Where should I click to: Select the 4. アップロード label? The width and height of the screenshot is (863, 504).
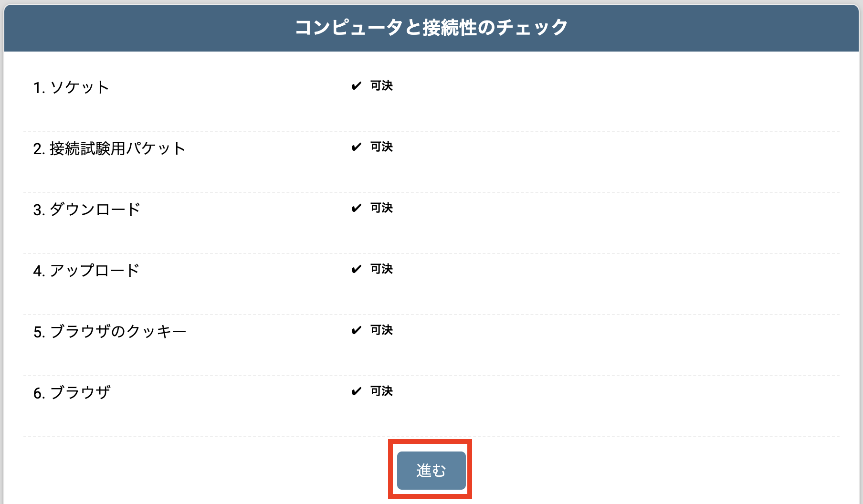(86, 271)
